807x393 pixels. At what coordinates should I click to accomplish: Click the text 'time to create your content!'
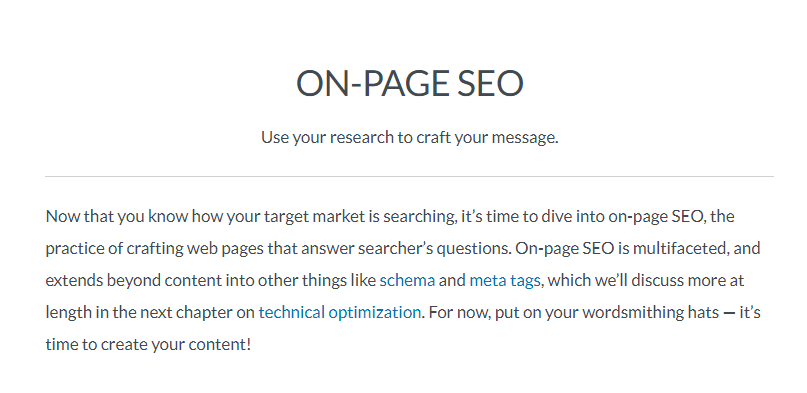click(148, 345)
